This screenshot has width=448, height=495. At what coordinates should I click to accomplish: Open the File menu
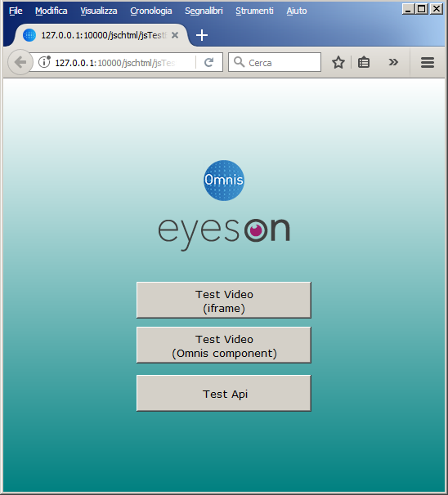[x=16, y=11]
